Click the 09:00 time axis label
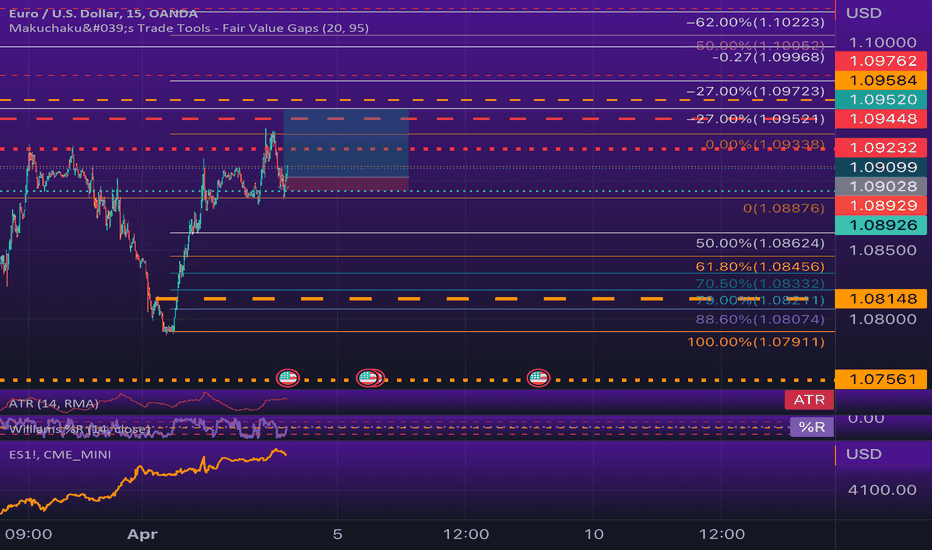Viewport: 932px width, 550px height. (x=29, y=534)
